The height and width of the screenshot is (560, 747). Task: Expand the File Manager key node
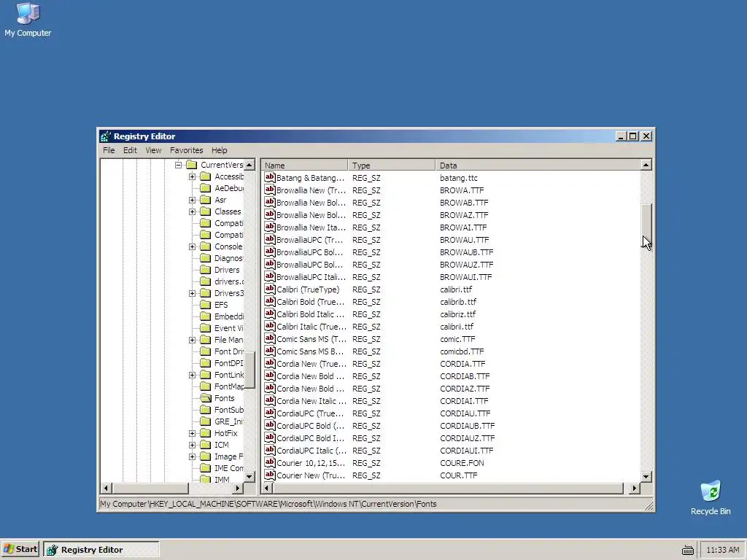coord(192,340)
